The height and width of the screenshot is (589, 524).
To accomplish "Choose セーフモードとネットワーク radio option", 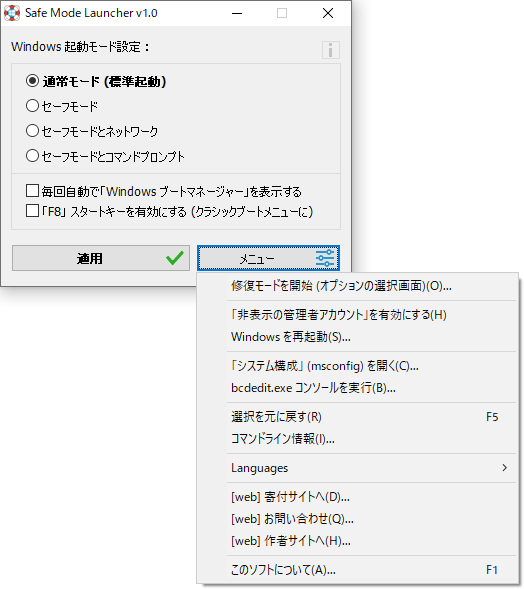I will coord(32,131).
